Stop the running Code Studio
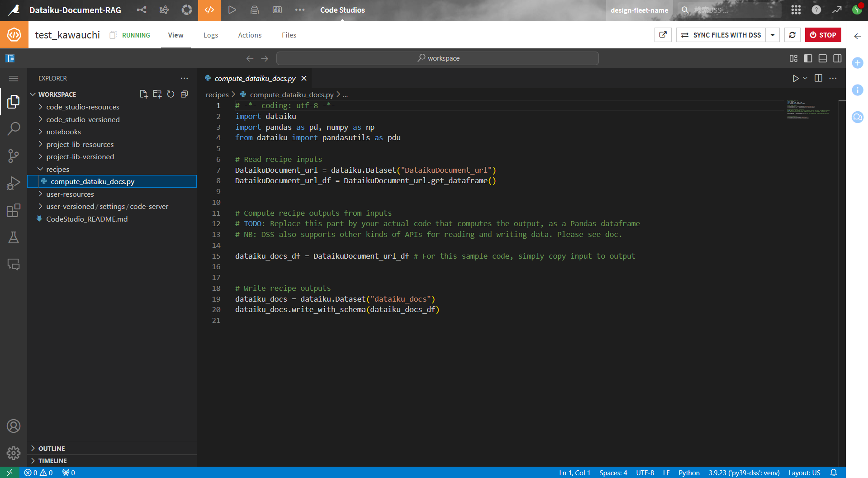This screenshot has width=868, height=478. [823, 35]
